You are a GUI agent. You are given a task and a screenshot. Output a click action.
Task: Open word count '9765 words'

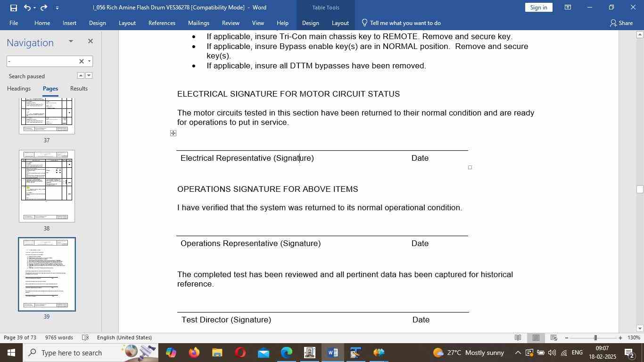[x=59, y=337]
